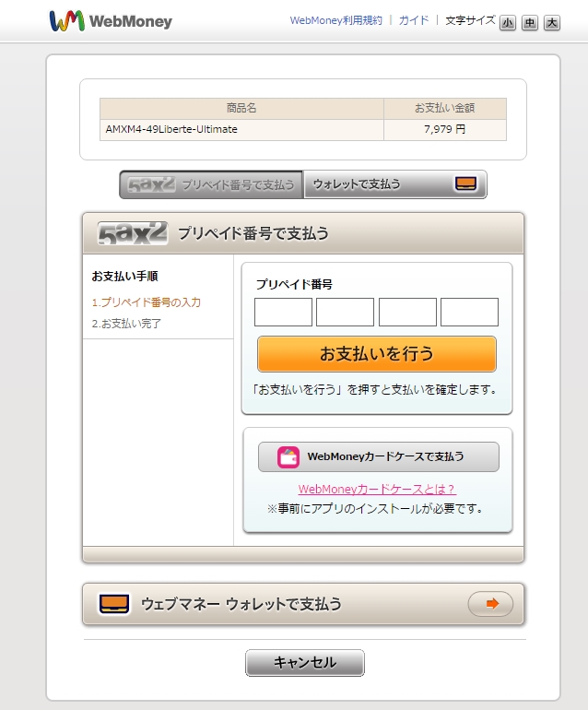This screenshot has width=588, height=710.
Task: Click the 5ax2 logo in the section header
Action: [133, 233]
